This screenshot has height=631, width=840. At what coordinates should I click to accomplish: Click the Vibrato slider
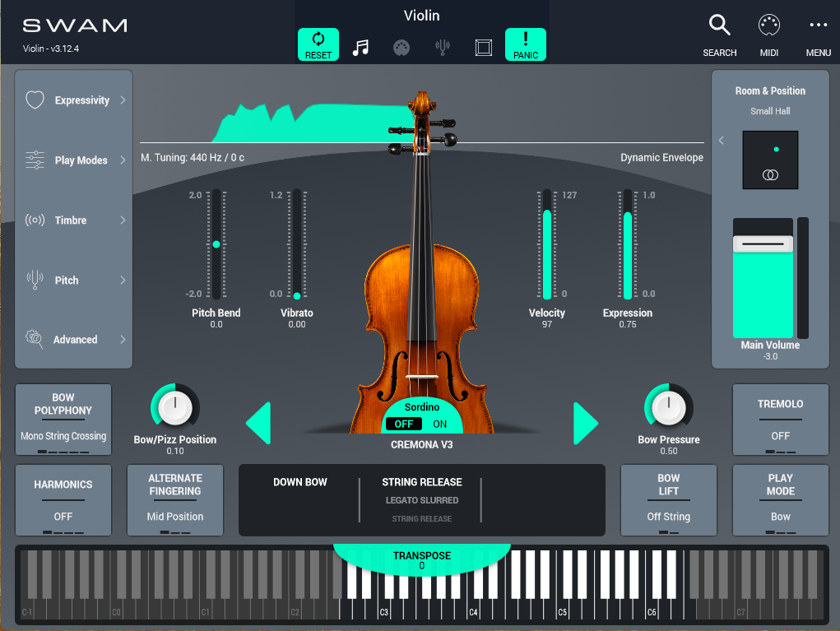tap(297, 244)
